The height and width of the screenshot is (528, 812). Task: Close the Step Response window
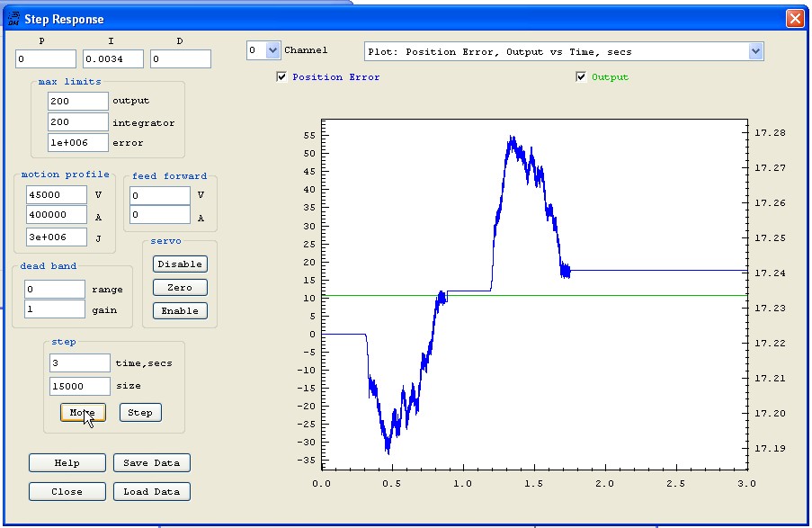coord(794,19)
